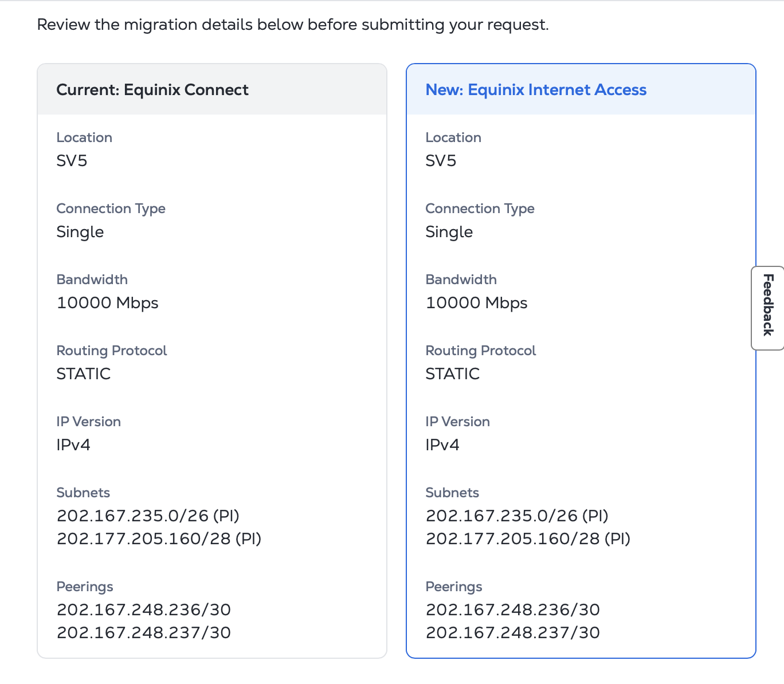Click the 10000 Mbps bandwidth in the New card
The image size is (784, 684).
click(x=477, y=302)
